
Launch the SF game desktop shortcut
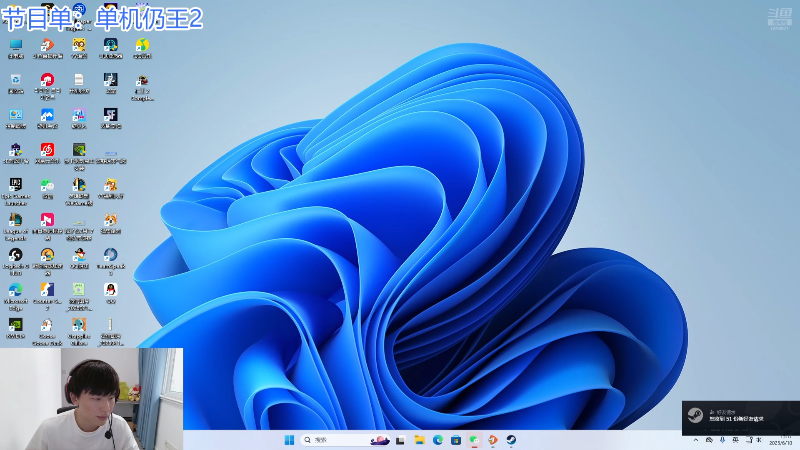click(x=111, y=118)
